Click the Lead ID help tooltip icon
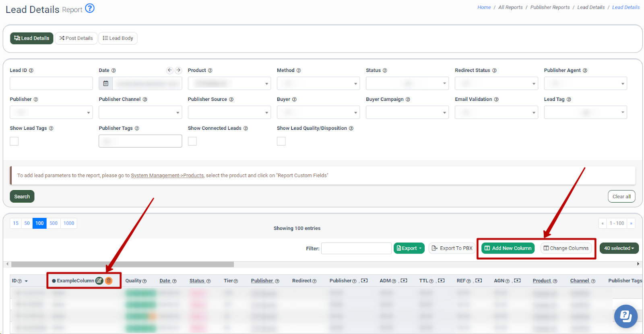The width and height of the screenshot is (644, 334). tap(31, 70)
